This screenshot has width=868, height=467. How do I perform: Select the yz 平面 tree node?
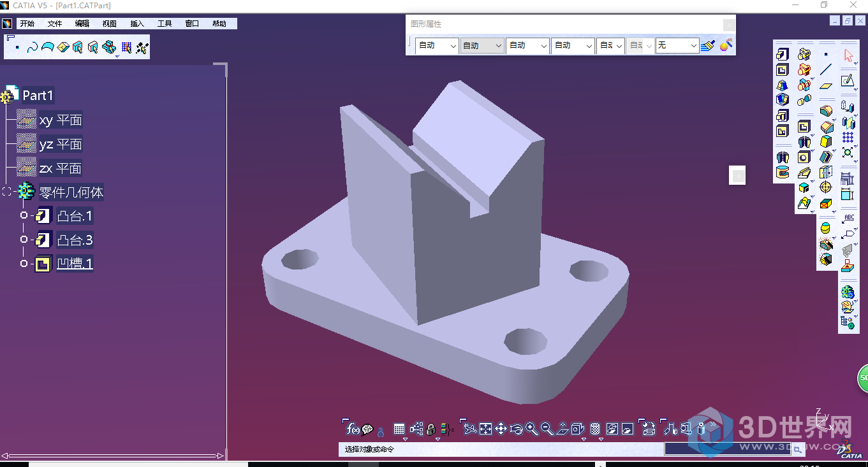[x=60, y=145]
